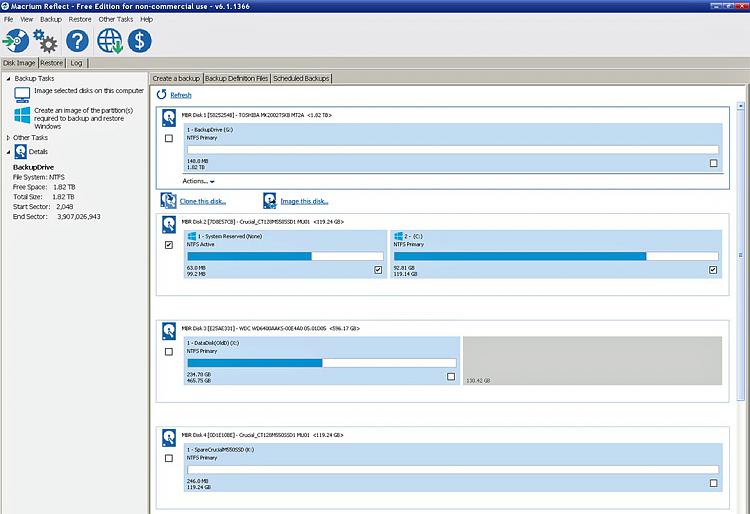Viewport: 750px width, 514px height.
Task: Open the Backup menu
Action: point(51,19)
